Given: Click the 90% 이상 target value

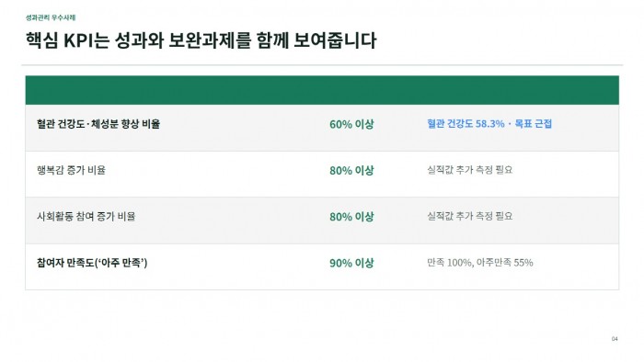Looking at the screenshot, I should tap(351, 263).
